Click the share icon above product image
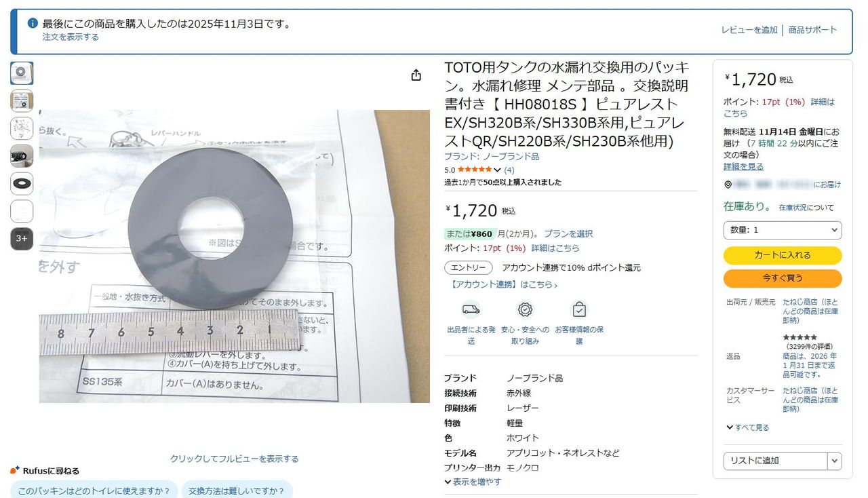Screen dimensions: 868x498 pos(416,75)
